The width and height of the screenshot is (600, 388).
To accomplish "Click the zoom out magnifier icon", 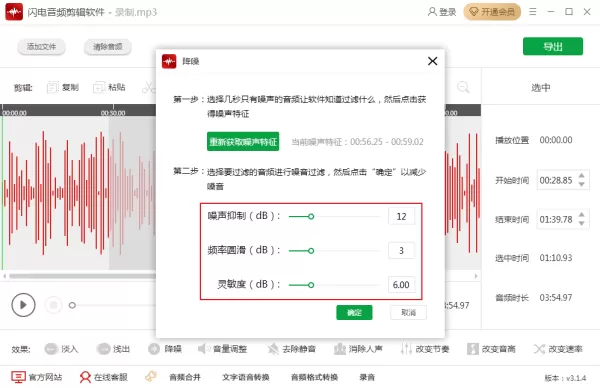I will (463, 88).
